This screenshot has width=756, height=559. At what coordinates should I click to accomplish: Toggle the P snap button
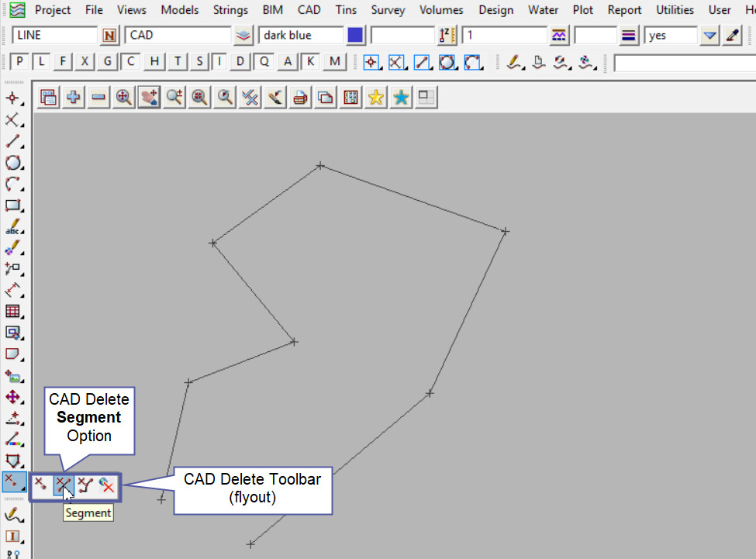19,62
